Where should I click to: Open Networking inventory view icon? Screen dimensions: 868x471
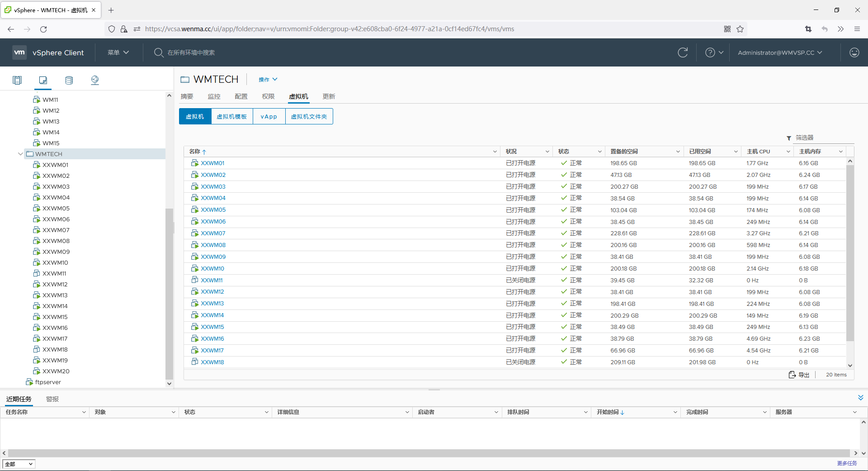pos(94,80)
